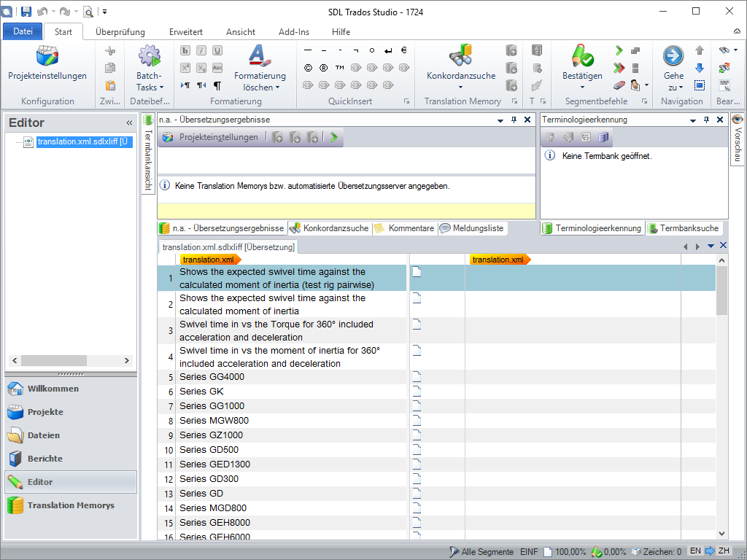Open the Datei menu

tap(23, 31)
